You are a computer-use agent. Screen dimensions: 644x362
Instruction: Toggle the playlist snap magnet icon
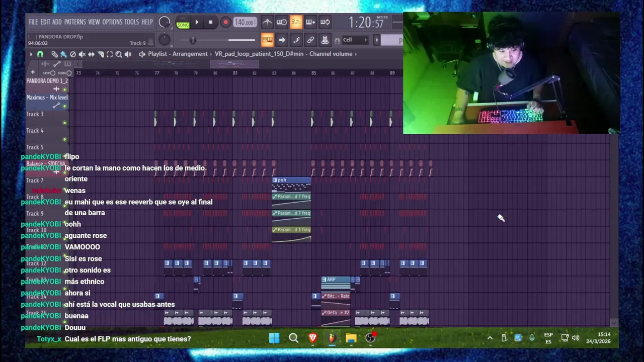[40, 54]
